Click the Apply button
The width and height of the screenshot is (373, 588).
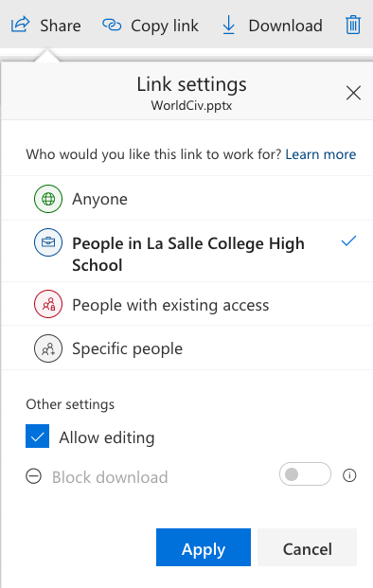coord(204,547)
